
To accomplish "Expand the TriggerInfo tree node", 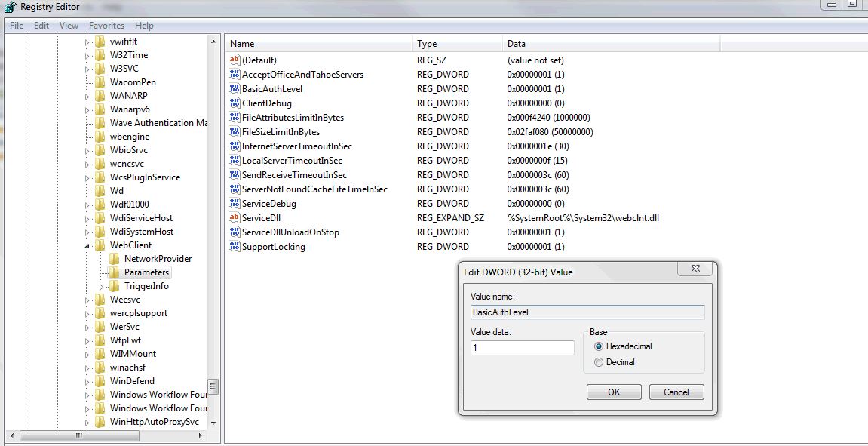I will click(x=101, y=287).
